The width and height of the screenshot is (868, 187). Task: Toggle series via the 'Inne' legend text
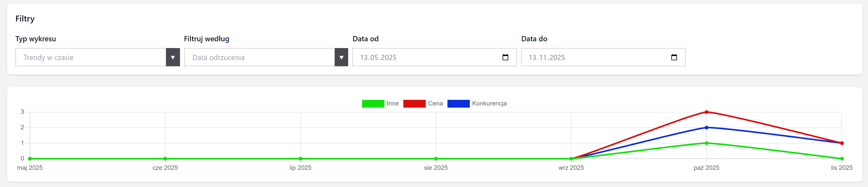[393, 103]
